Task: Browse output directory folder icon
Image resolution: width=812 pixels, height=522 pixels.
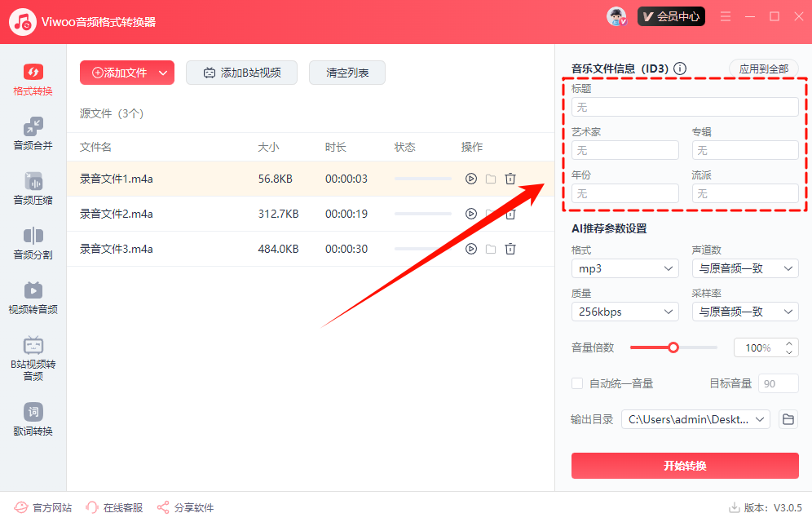Action: pos(788,419)
